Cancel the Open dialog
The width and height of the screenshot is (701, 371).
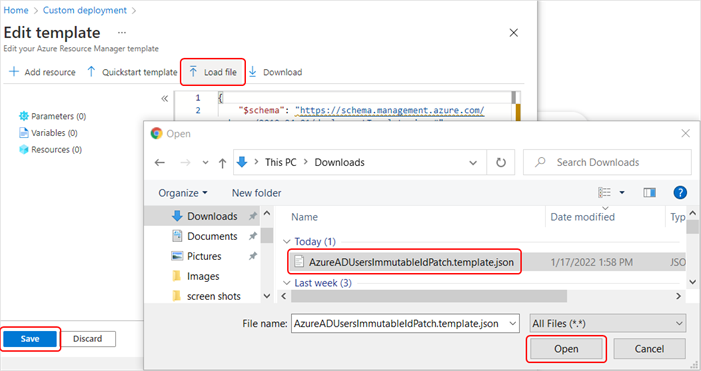point(649,349)
